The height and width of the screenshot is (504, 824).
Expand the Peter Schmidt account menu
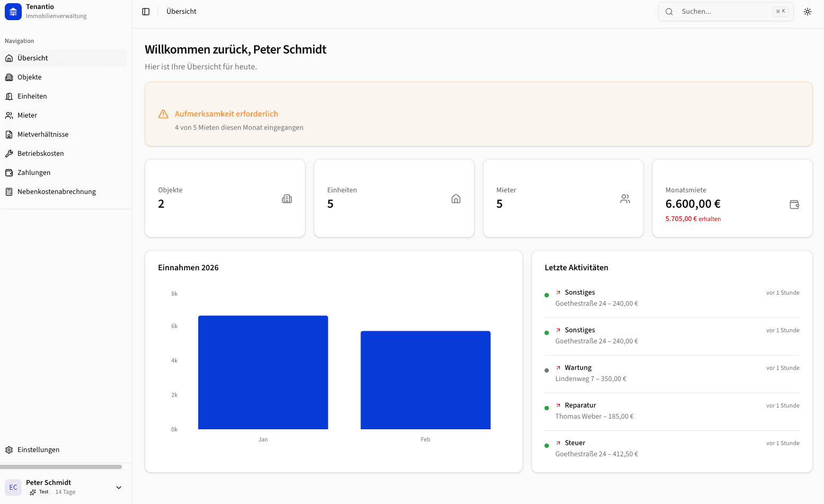point(118,487)
